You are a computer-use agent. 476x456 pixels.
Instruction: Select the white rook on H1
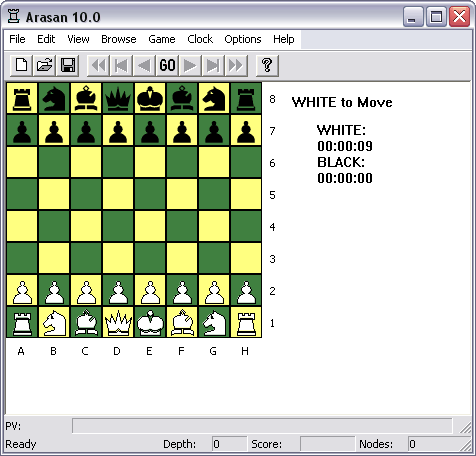[246, 322]
